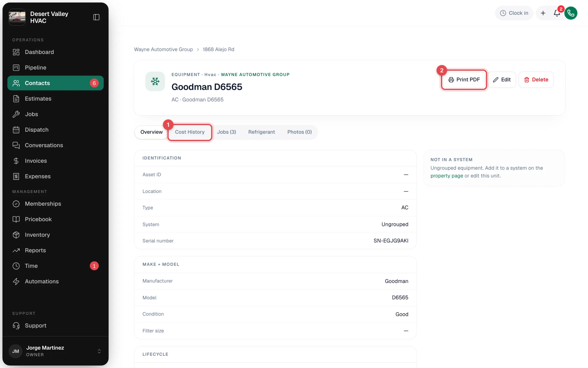Click the System value Ungrouped
Viewport: 588px width, 368px height.
395,224
